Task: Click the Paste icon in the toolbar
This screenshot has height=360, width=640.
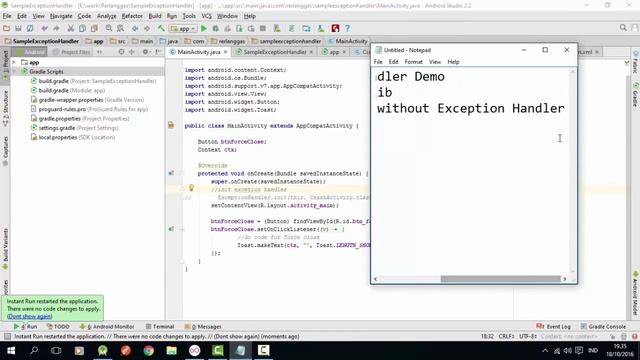Action: pos(94,28)
